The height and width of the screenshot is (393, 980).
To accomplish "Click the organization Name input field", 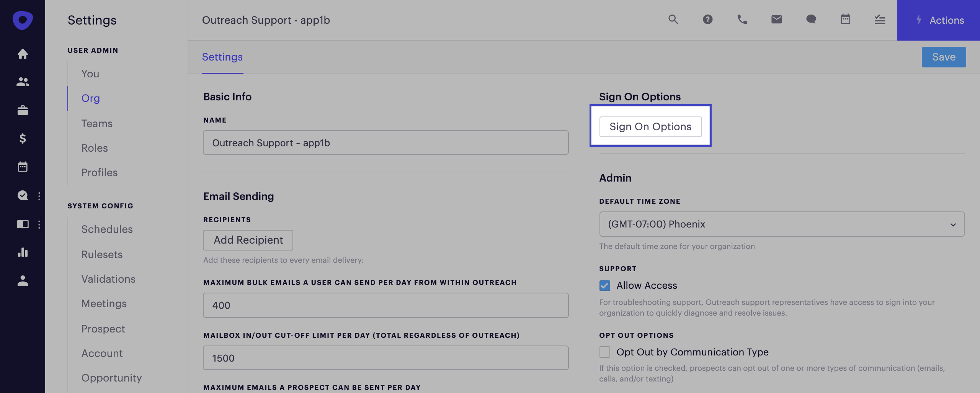I will click(386, 142).
